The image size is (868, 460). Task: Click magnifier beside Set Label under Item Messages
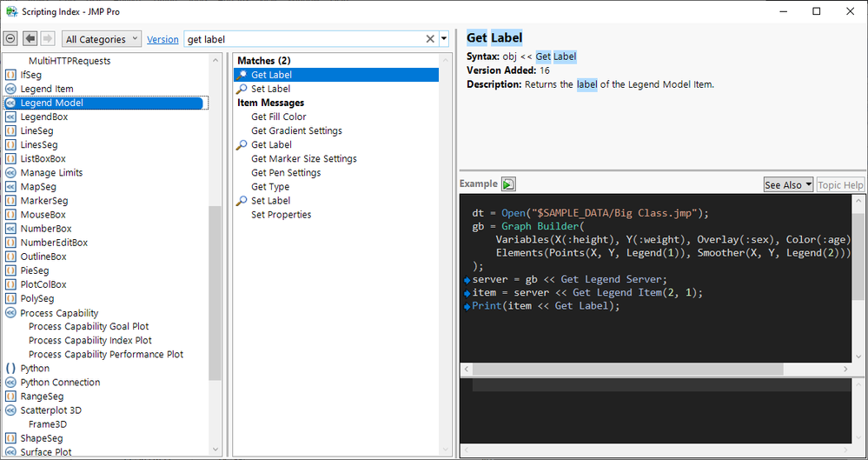point(242,201)
